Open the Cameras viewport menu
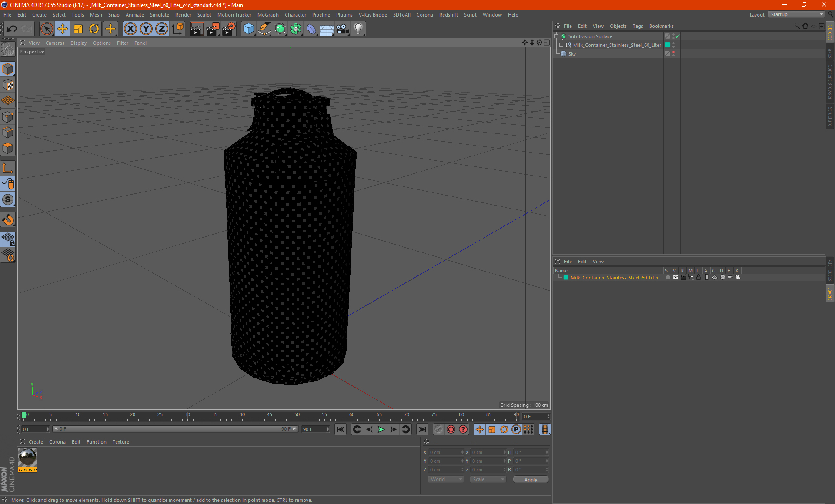 (55, 43)
